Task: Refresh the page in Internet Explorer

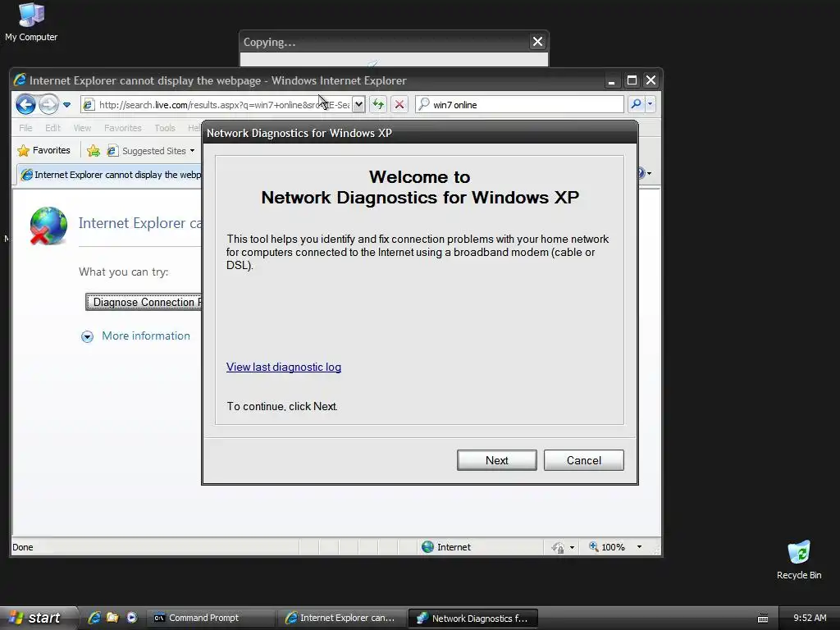Action: pos(378,104)
